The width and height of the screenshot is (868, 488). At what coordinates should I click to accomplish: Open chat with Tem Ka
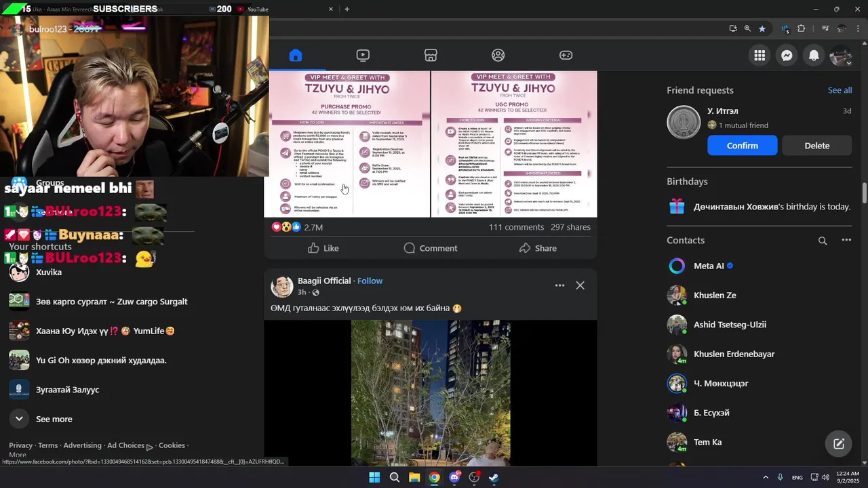[759, 442]
